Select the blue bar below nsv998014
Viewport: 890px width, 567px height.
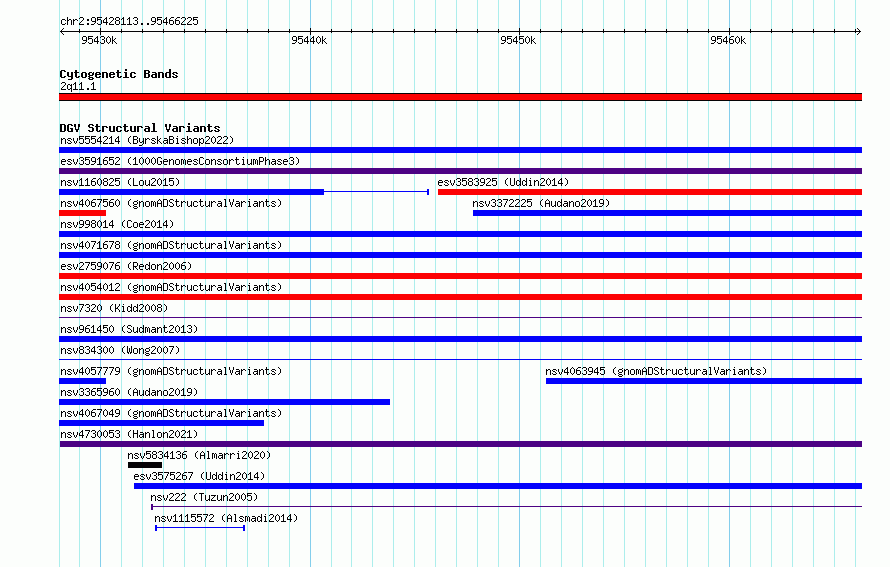[460, 234]
